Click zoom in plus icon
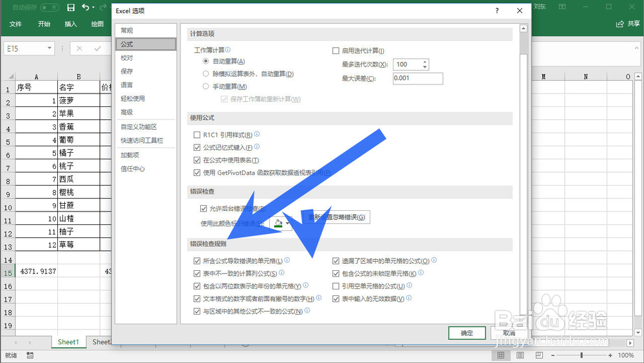644x363 pixels. pos(611,355)
